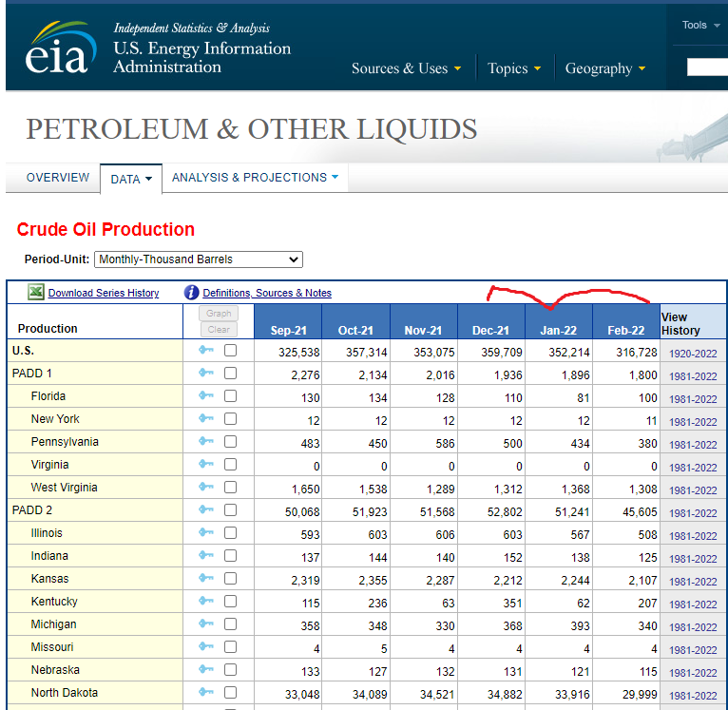Select the Michigan graph checkbox

tap(230, 624)
